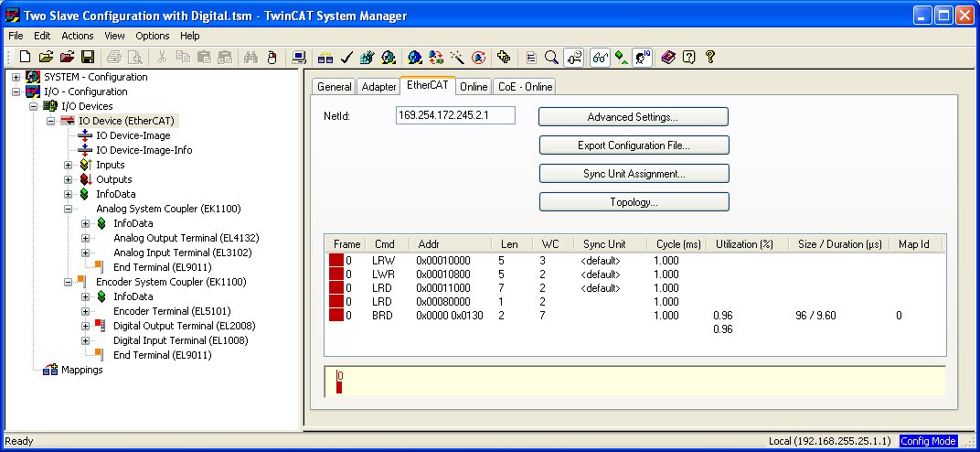Switch to the CoE - Online tab
The height and width of the screenshot is (452, 980).
525,87
